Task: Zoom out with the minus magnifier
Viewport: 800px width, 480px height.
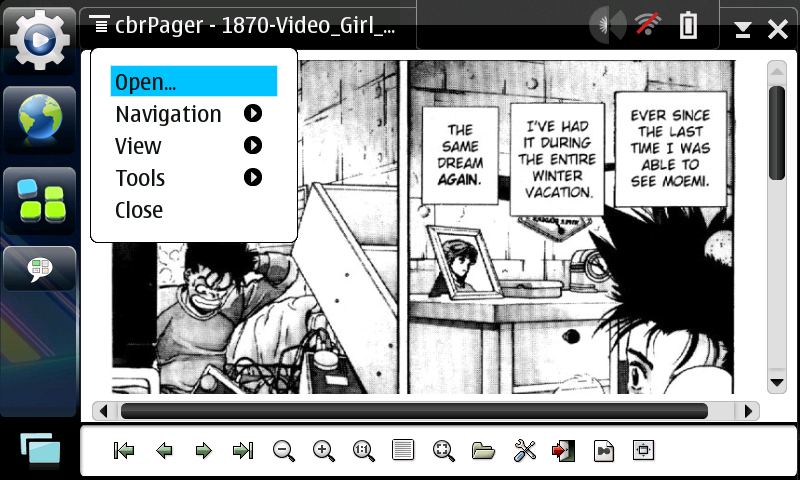Action: [x=284, y=451]
